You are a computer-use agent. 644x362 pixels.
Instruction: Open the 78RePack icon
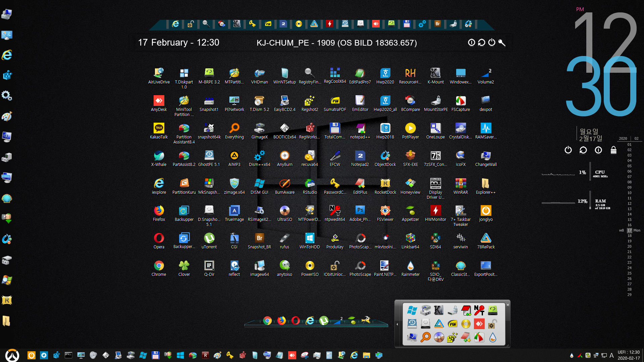[x=486, y=241]
